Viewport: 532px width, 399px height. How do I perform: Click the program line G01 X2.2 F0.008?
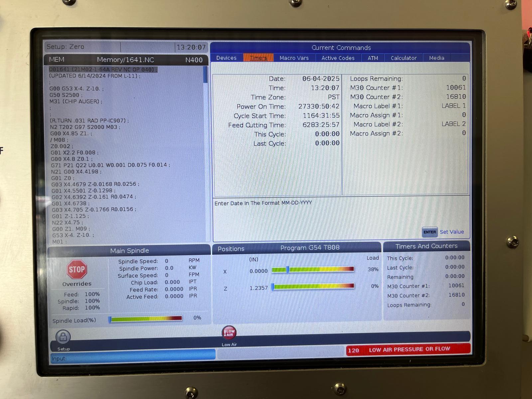pos(74,153)
